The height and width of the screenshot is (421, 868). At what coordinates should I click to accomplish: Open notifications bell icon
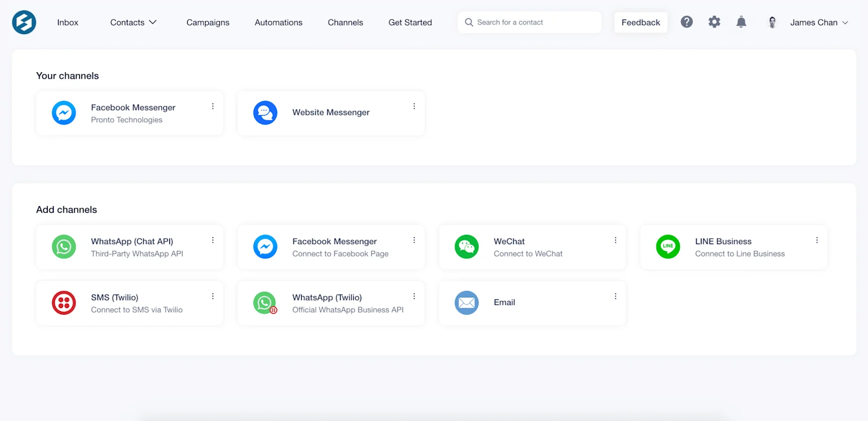pos(741,22)
